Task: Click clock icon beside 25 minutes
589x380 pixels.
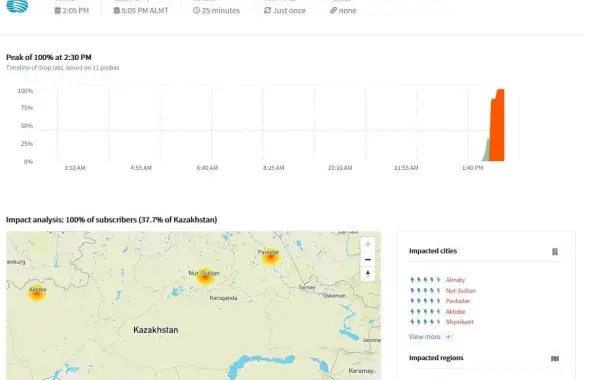Action: coord(196,11)
